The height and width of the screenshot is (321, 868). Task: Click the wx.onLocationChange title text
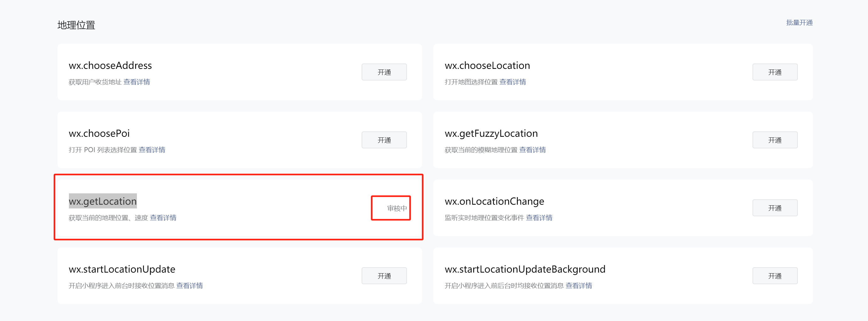tap(494, 201)
